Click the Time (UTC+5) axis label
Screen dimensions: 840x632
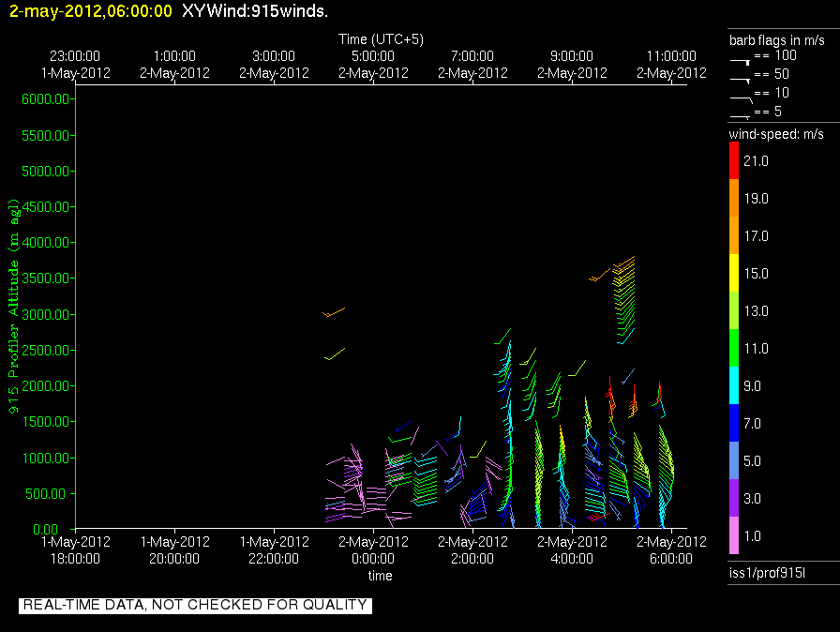click(x=381, y=39)
